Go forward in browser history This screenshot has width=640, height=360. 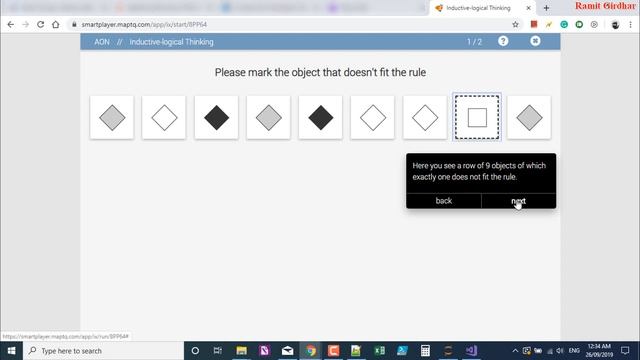pyautogui.click(x=25, y=24)
